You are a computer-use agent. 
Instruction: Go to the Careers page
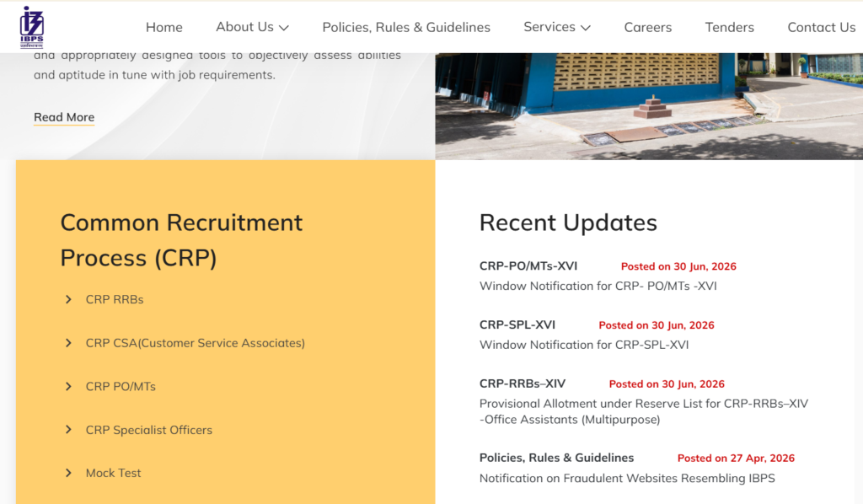coord(648,27)
